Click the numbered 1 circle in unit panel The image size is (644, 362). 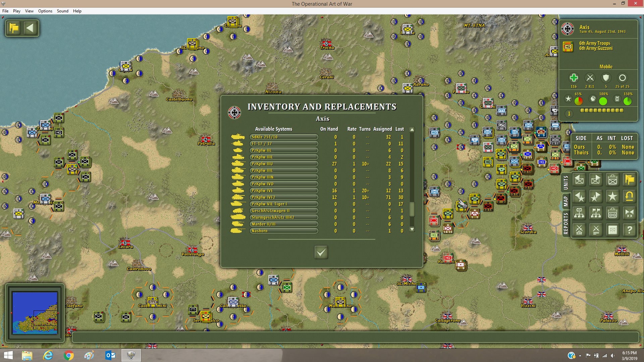click(569, 114)
